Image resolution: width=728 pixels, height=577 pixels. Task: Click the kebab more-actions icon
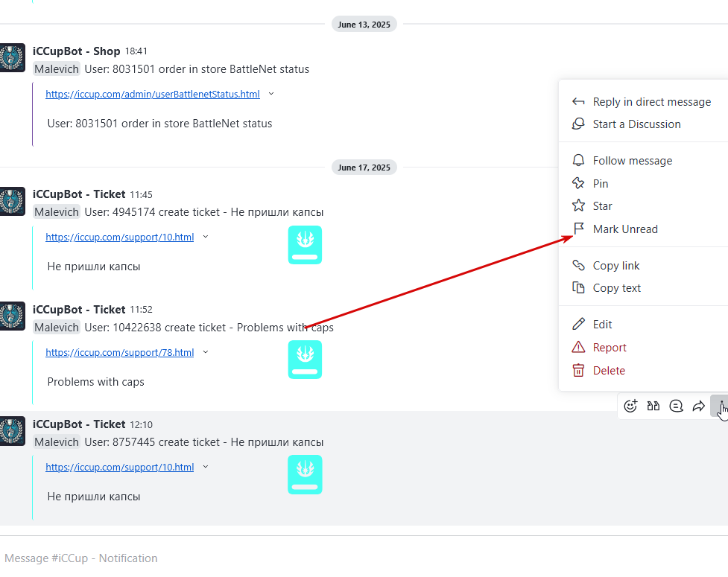tap(721, 407)
